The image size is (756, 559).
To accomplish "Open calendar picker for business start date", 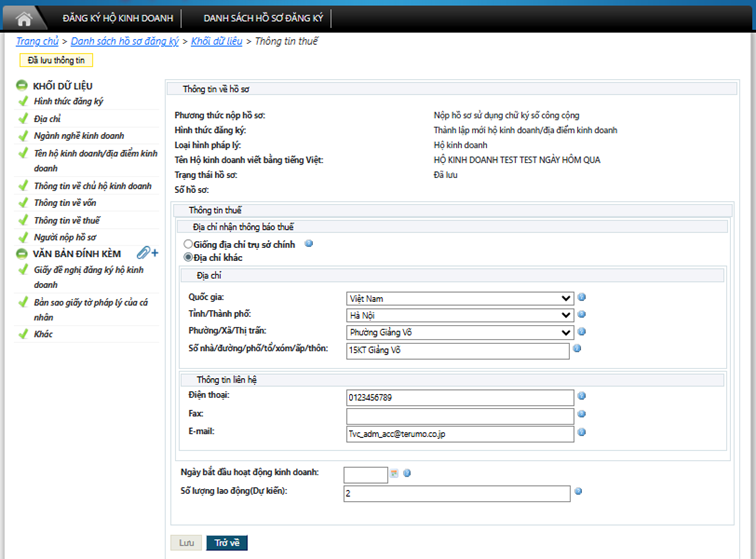I will tap(395, 473).
